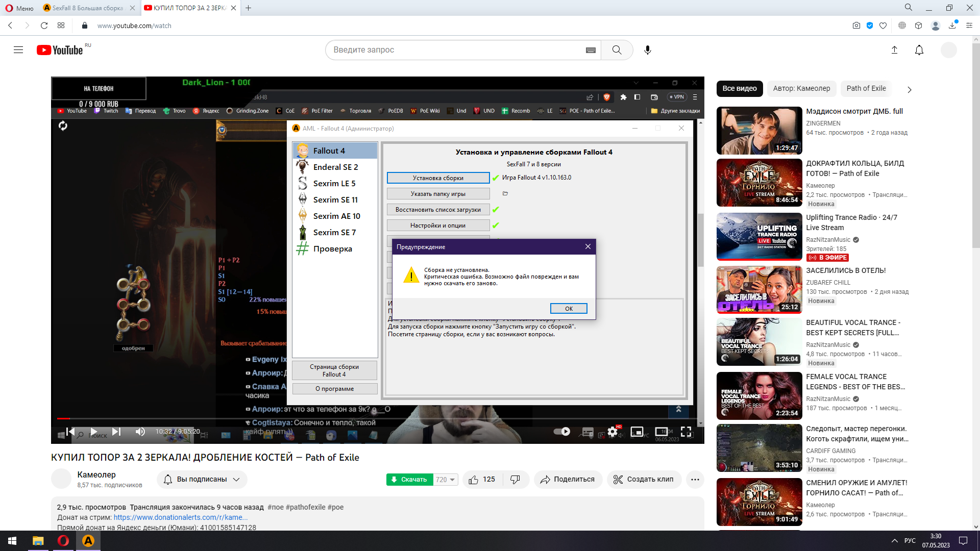
Task: Open Uplifting Trance Radio video thumbnail
Action: click(759, 237)
